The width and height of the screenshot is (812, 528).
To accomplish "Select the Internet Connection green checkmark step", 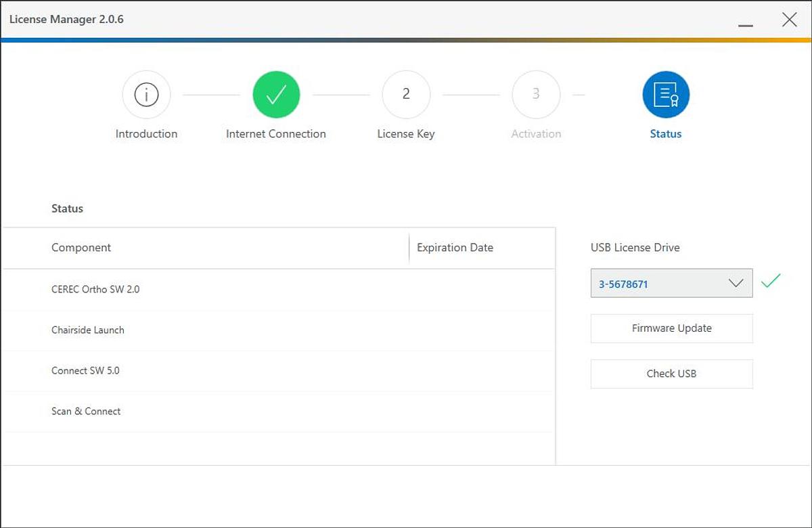I will [x=276, y=95].
